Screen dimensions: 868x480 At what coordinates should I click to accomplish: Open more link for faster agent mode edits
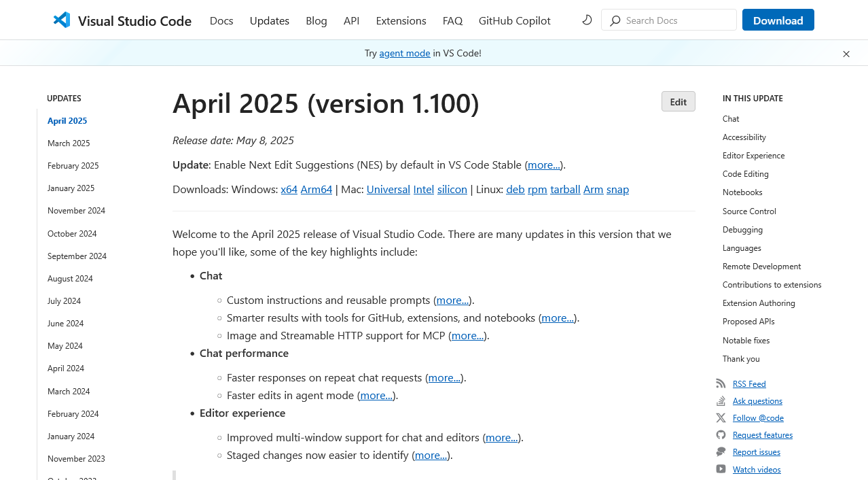pos(376,396)
